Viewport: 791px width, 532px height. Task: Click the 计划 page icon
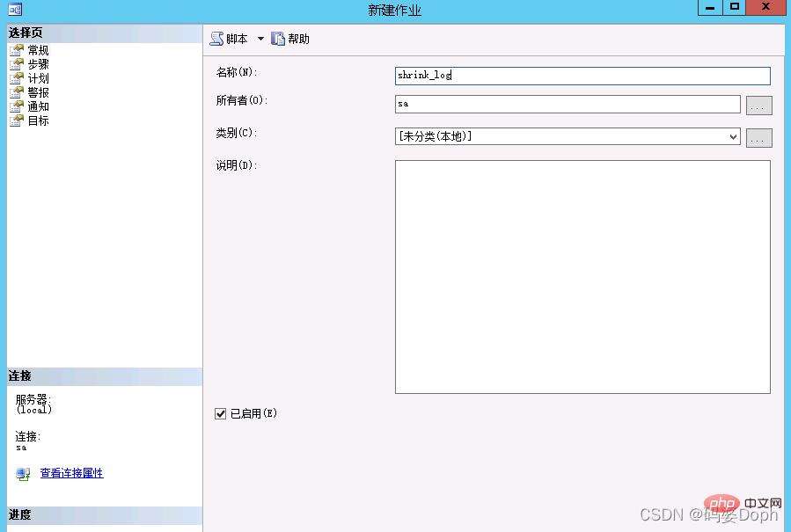point(16,78)
